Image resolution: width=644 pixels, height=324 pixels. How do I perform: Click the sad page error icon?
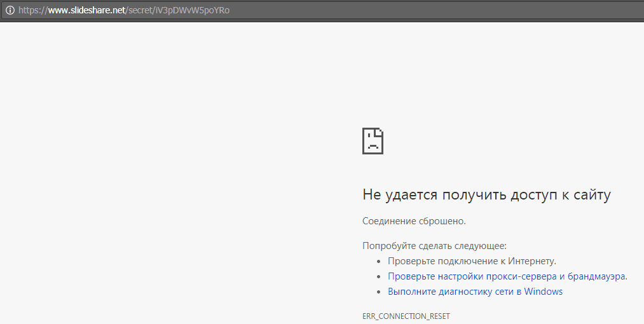[373, 140]
